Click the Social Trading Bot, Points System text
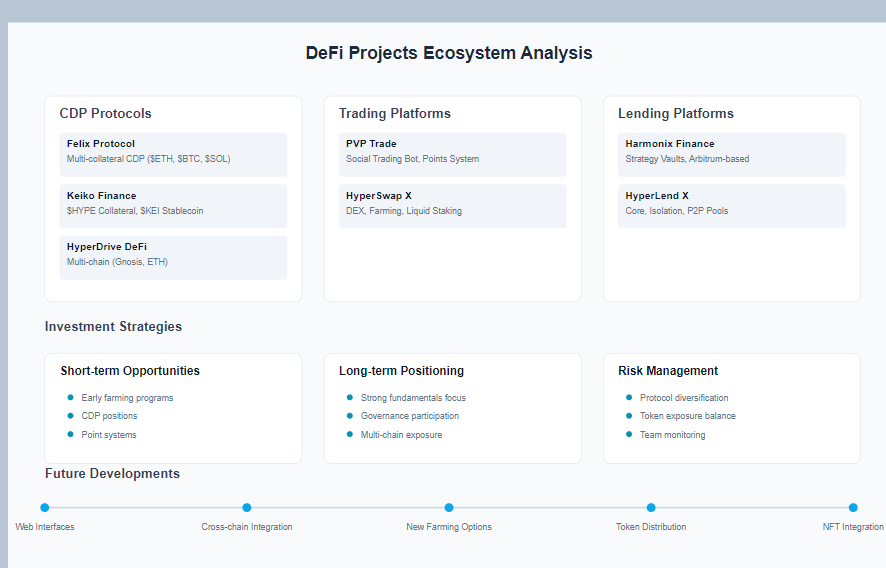Image resolution: width=886 pixels, height=568 pixels. coord(412,159)
